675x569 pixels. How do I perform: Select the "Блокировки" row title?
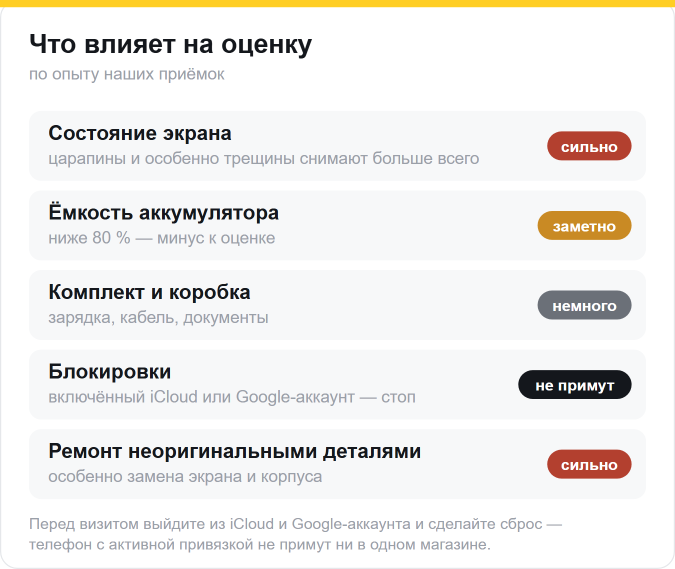coord(110,371)
